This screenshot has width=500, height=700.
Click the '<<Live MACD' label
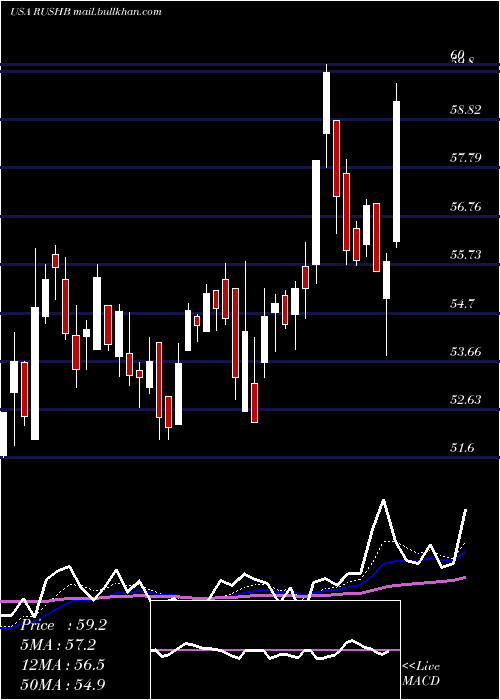pos(421,673)
